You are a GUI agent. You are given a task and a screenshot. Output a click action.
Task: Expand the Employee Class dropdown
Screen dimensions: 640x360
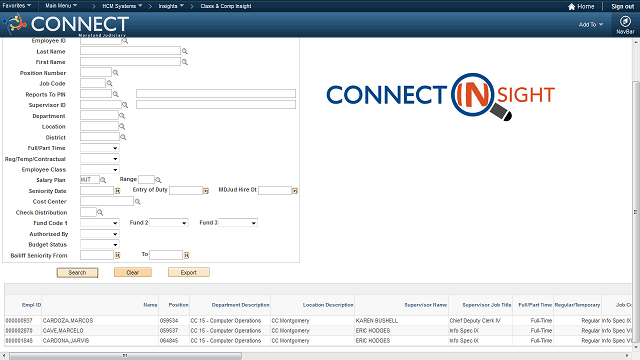(x=100, y=169)
